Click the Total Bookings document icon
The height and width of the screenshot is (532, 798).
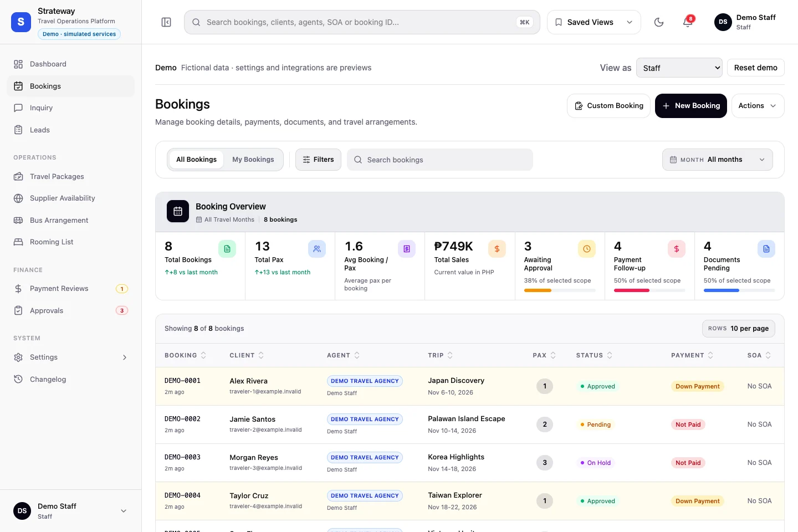click(227, 249)
